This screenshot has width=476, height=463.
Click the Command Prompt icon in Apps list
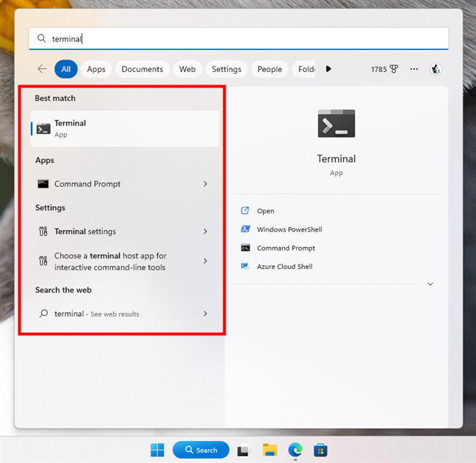tap(43, 184)
